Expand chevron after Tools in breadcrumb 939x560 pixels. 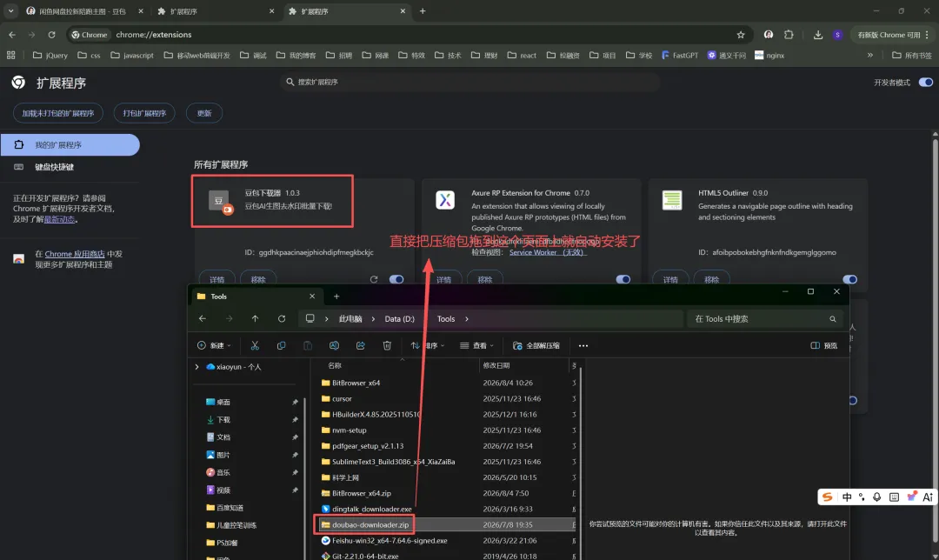coord(467,319)
